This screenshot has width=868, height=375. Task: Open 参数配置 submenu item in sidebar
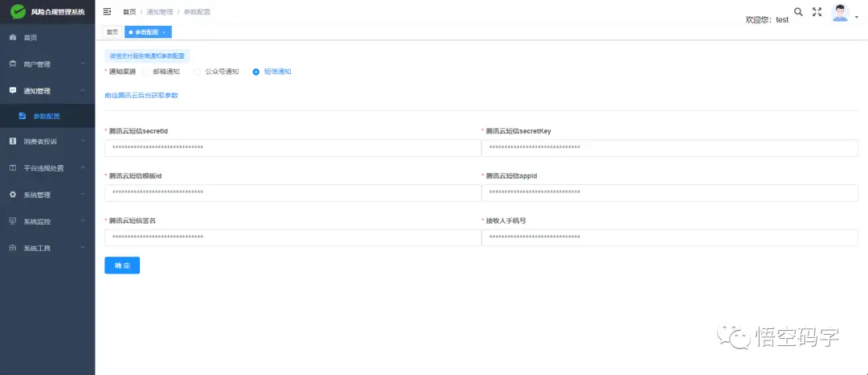(x=47, y=117)
